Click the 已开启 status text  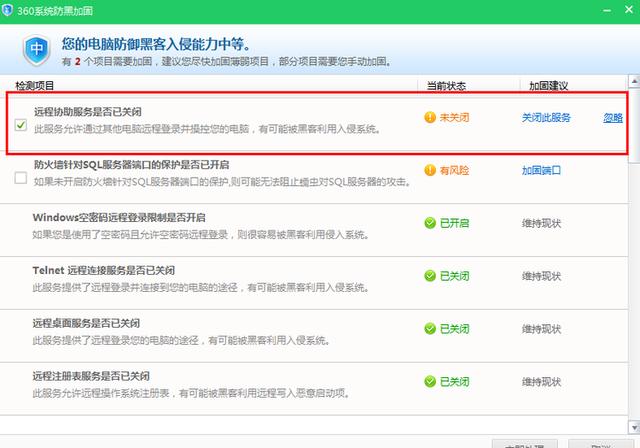454,223
